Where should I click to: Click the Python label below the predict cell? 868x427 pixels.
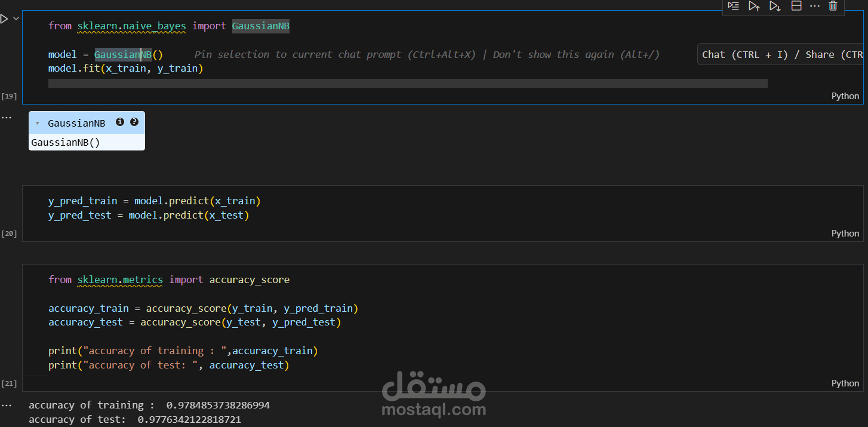[x=845, y=233]
